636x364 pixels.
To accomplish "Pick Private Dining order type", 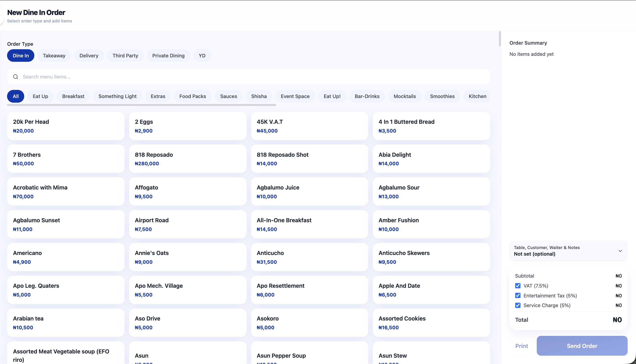I will point(168,55).
